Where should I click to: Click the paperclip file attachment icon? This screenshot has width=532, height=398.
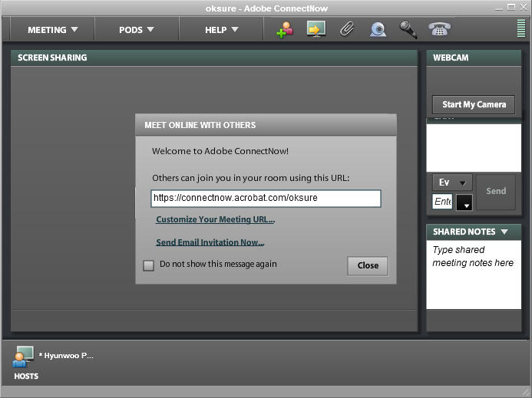(x=347, y=30)
